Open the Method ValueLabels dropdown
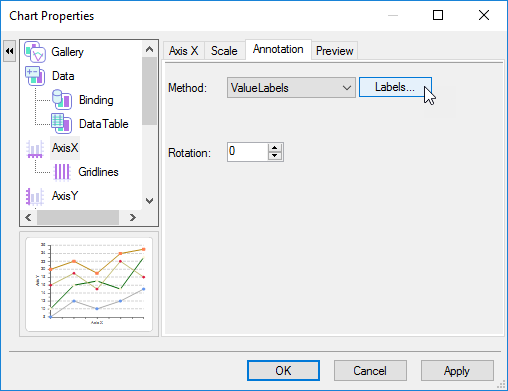Viewport: 508px width, 391px height. coord(291,88)
